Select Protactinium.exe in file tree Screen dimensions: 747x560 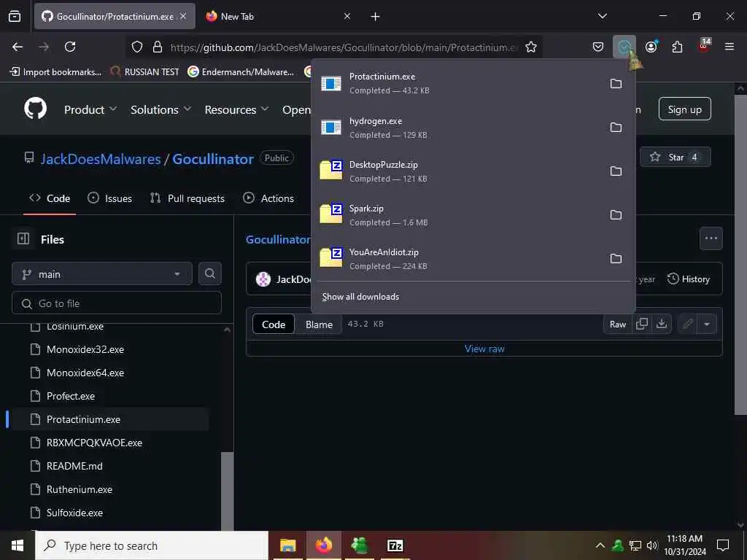83,419
